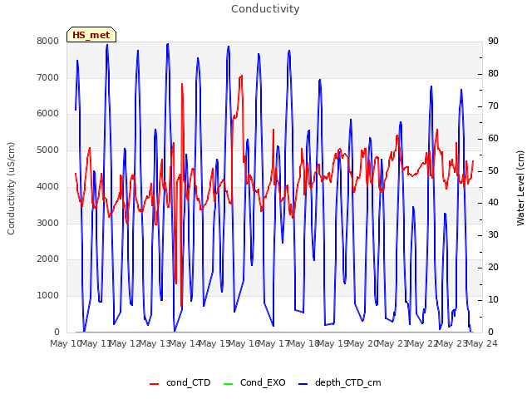
Task: Click the 80 water level tick label
Action: (x=493, y=74)
